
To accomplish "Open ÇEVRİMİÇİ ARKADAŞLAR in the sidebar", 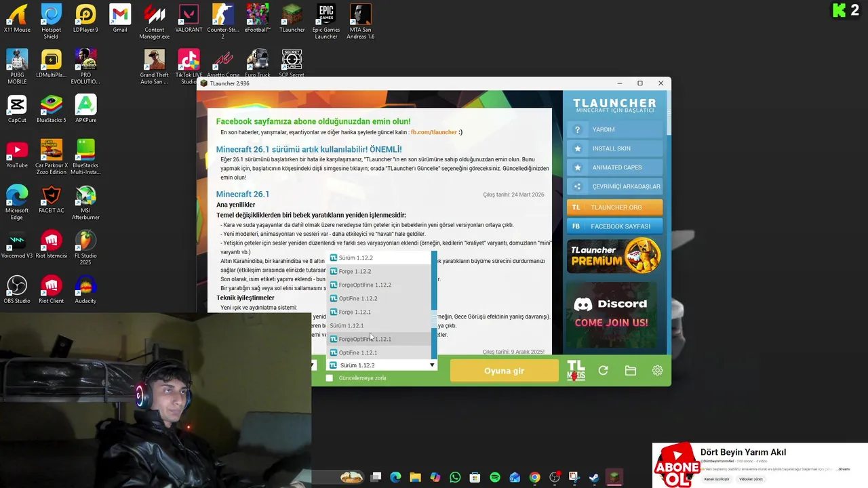I will [x=614, y=186].
